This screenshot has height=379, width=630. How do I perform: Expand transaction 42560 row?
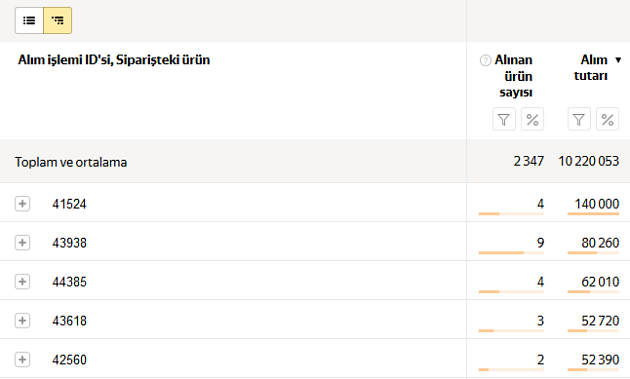22,360
